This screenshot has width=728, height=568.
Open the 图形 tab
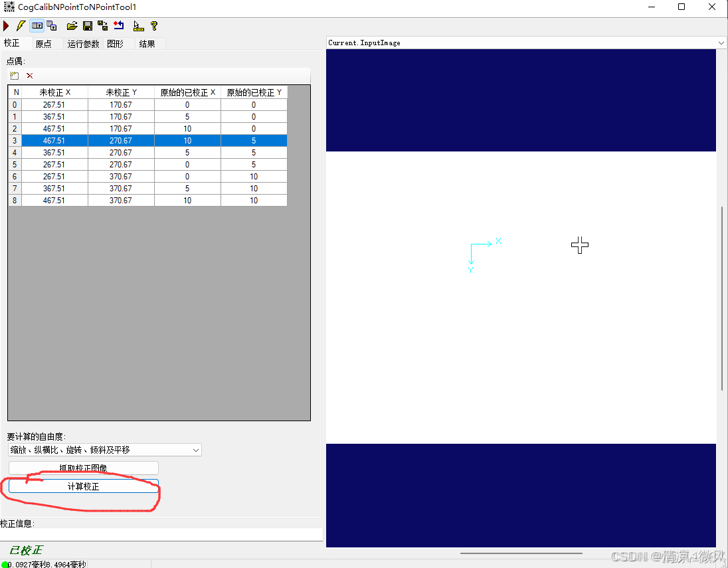click(x=115, y=44)
